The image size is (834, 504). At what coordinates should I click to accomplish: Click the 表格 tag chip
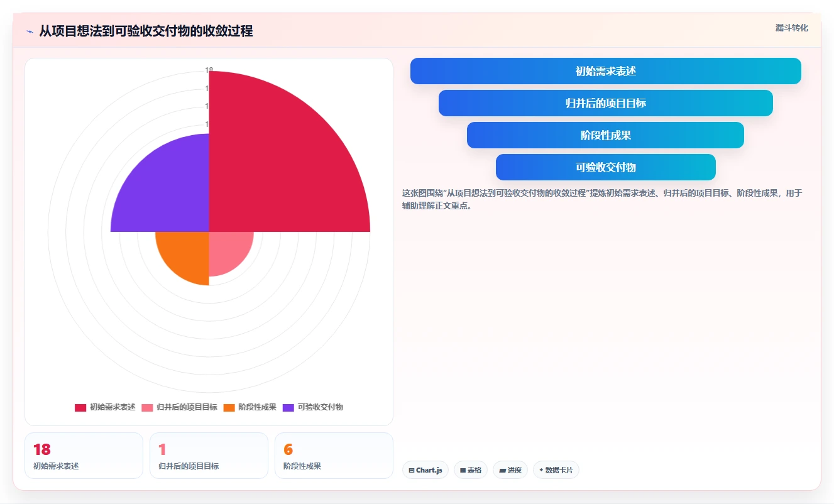[471, 470]
